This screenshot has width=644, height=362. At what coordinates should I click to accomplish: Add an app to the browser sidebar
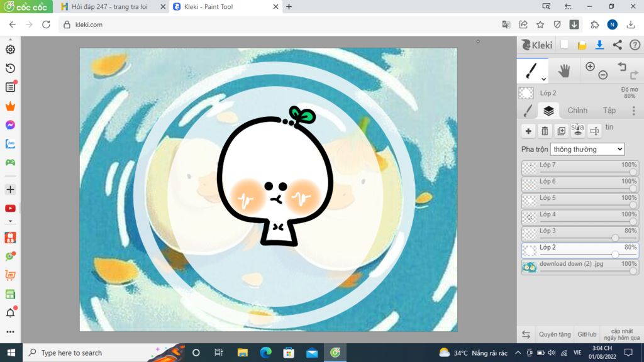tap(10, 190)
